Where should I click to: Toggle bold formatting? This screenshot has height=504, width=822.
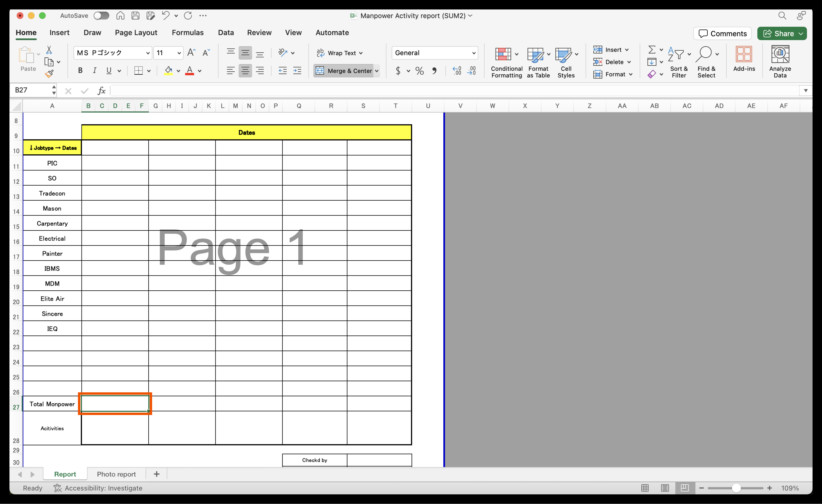(x=80, y=71)
